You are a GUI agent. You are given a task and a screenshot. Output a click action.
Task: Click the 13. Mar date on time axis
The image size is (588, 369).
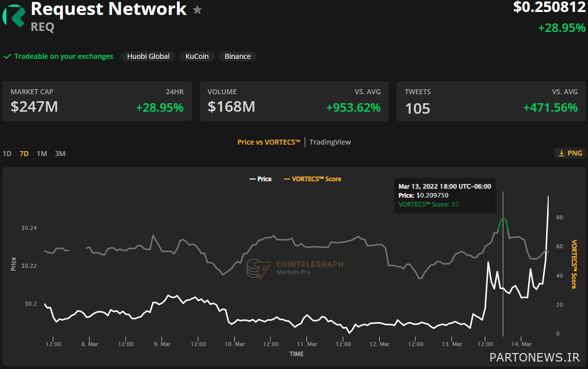(x=452, y=344)
